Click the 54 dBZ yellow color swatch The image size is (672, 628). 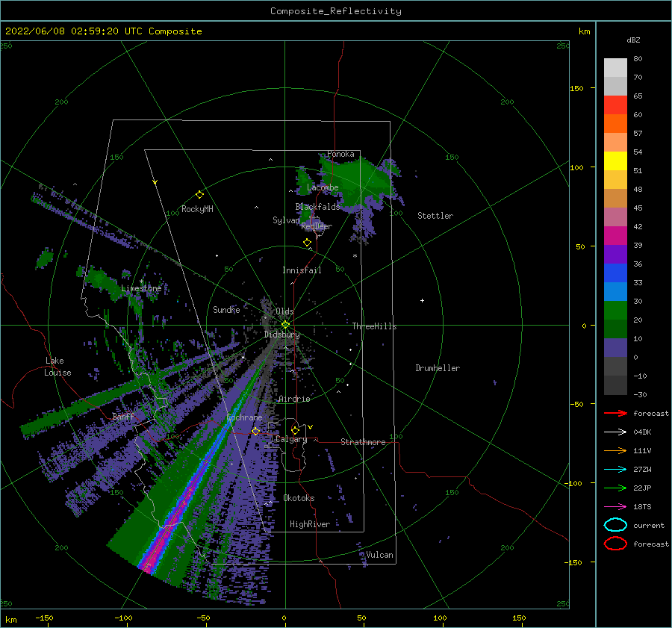(615, 161)
